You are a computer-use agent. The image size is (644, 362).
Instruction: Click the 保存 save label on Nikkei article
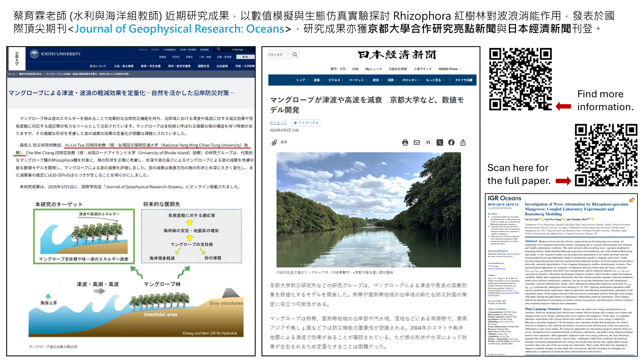284,142
